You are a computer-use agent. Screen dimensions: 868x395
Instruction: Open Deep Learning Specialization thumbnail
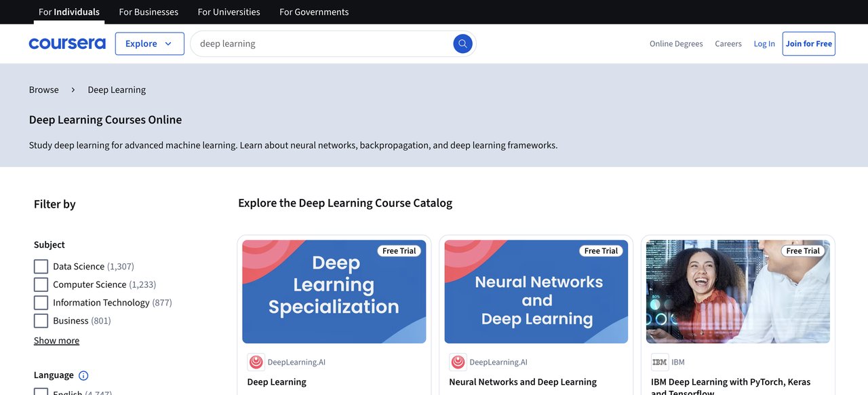[334, 292]
